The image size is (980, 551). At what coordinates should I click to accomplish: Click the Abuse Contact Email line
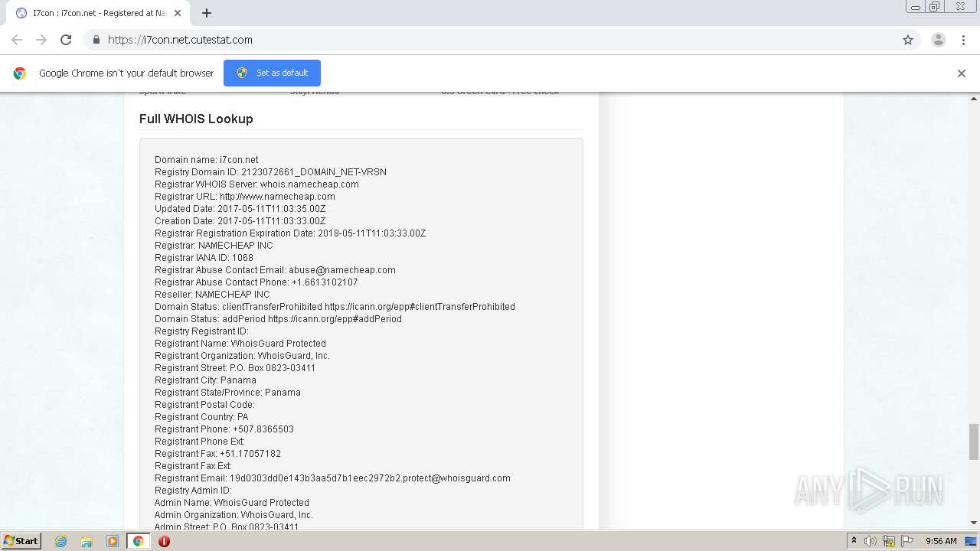pyautogui.click(x=275, y=270)
